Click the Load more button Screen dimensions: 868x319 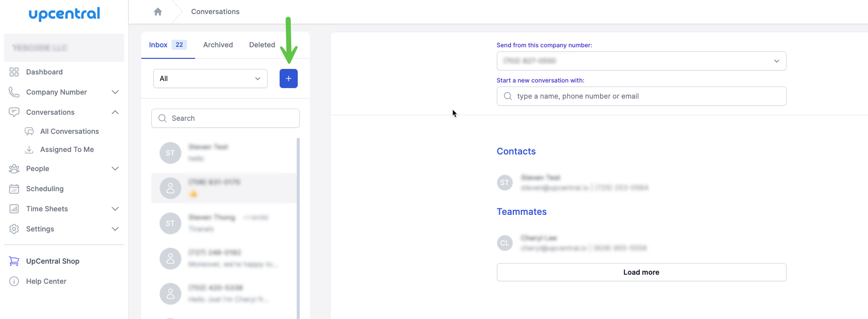point(641,272)
